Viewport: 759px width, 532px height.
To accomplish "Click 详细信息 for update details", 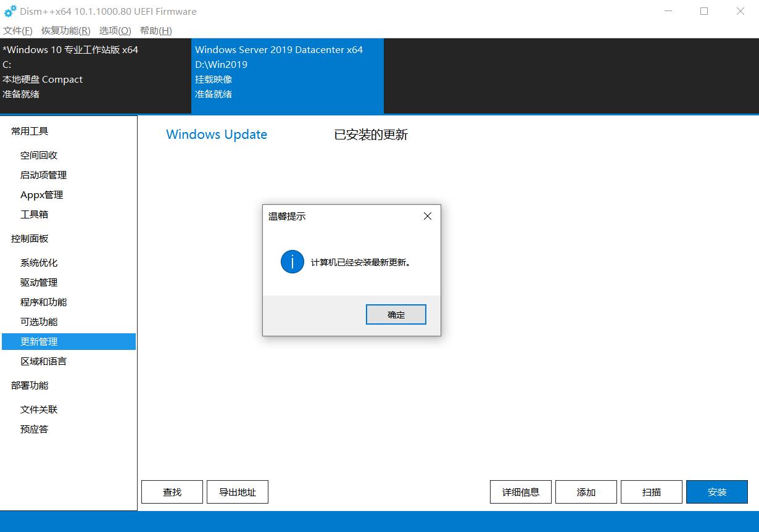I will (520, 492).
